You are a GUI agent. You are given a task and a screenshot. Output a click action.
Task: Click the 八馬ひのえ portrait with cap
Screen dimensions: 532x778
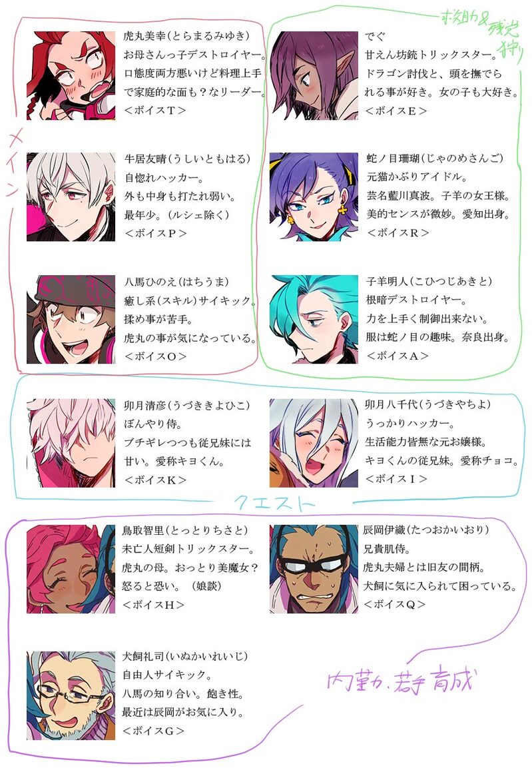click(x=71, y=320)
